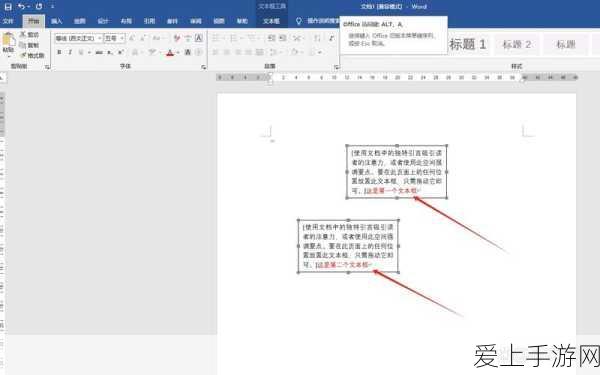Apply the character border A
Viewport: 600px width, 375px height.
pos(199,38)
